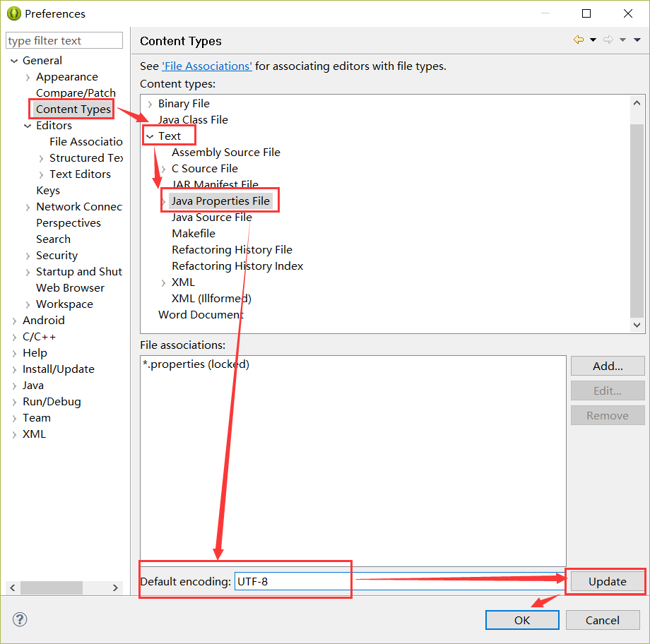Click the left tree horizontal scrollbar thumb
650x644 pixels.
[x=52, y=588]
